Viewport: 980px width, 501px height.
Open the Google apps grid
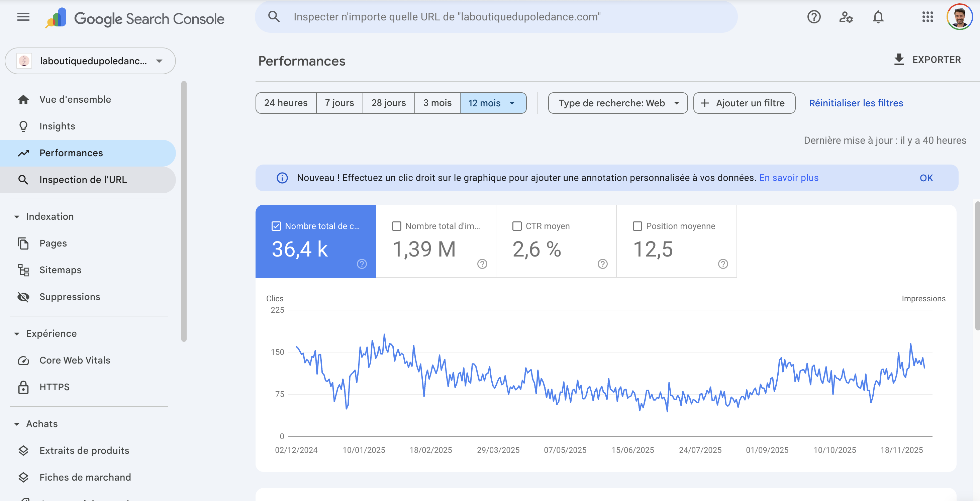tap(927, 17)
